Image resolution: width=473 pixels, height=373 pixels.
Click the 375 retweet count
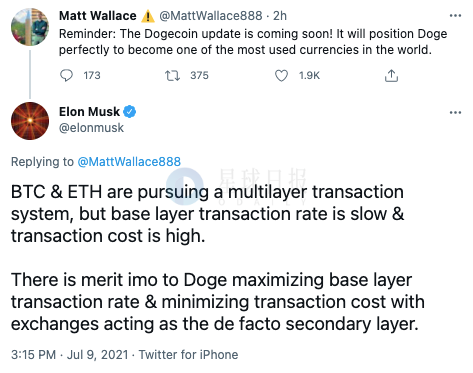coord(199,76)
